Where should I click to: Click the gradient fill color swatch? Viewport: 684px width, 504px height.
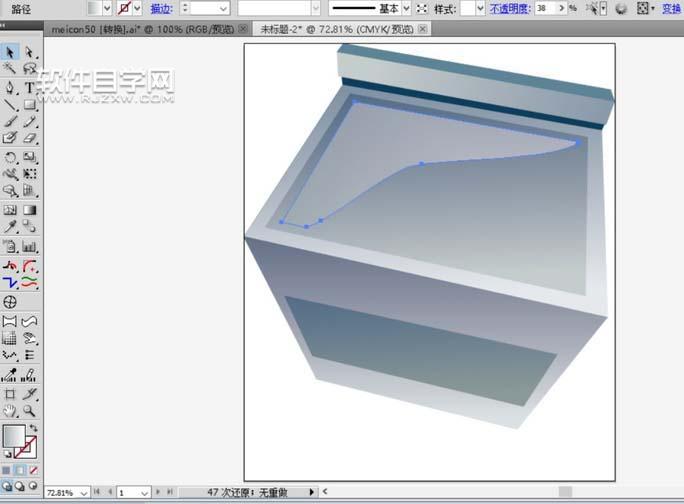pyautogui.click(x=14, y=438)
